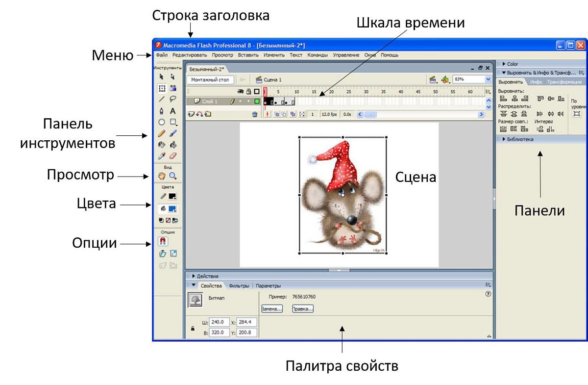The width and height of the screenshot is (588, 385).
Task: Select the Gradient Transform tool
Action: click(x=172, y=89)
